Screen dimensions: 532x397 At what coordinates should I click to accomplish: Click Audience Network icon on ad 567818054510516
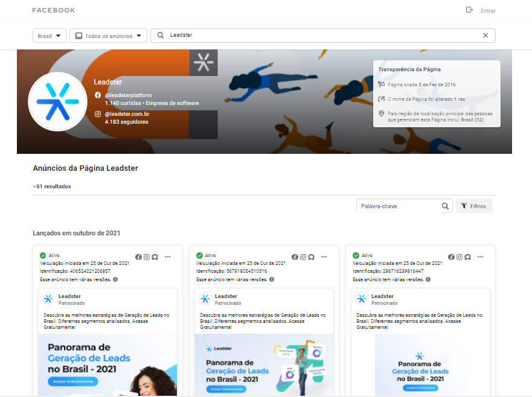(312, 257)
